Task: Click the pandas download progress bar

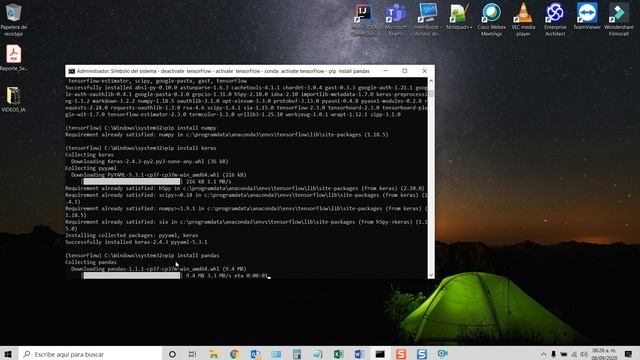Action: (x=131, y=276)
